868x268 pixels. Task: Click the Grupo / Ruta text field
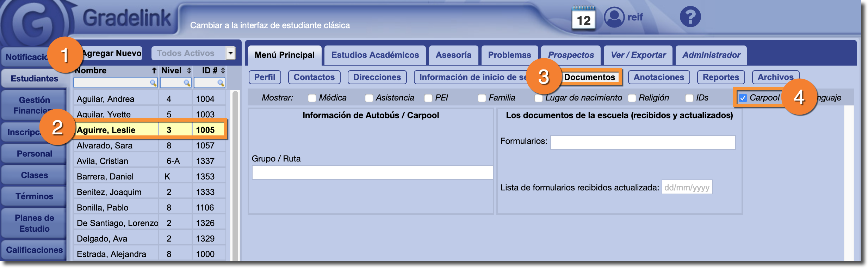coord(372,173)
